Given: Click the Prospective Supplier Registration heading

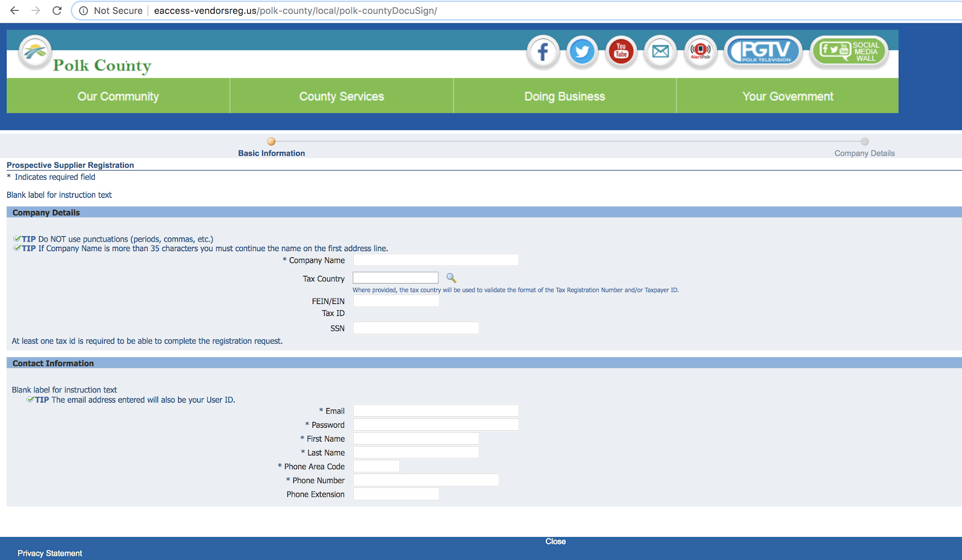Looking at the screenshot, I should [70, 165].
